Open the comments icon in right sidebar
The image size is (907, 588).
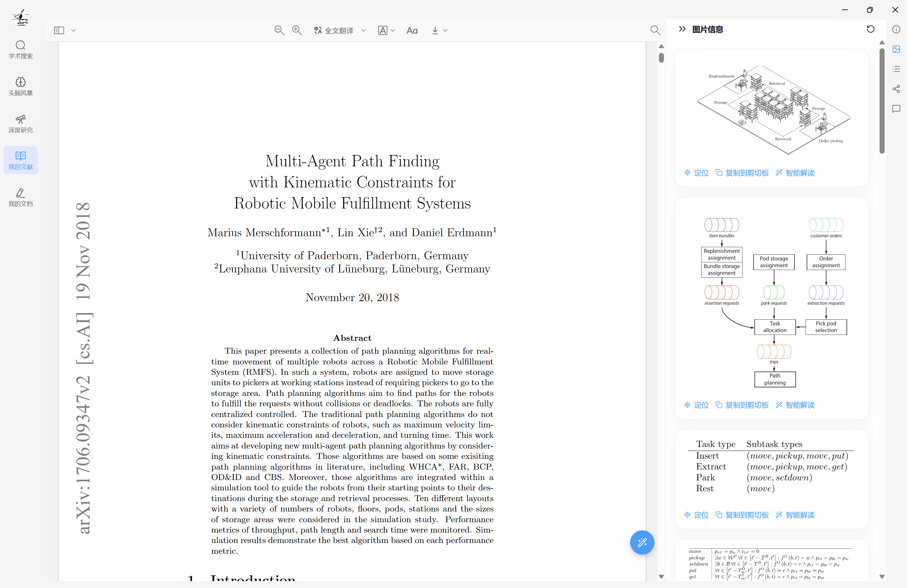point(896,109)
